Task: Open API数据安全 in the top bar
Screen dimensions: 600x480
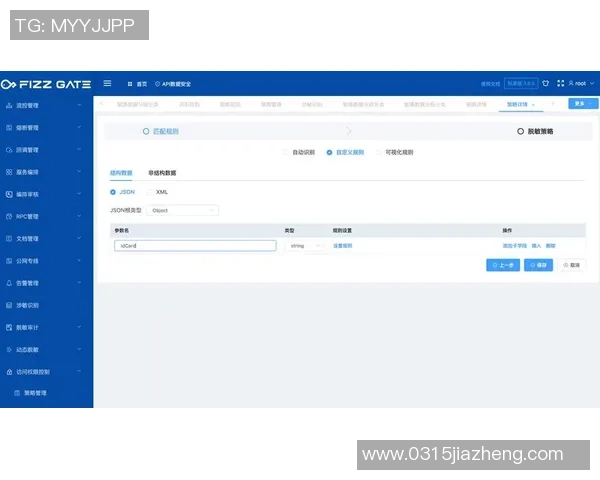Action: (173, 84)
